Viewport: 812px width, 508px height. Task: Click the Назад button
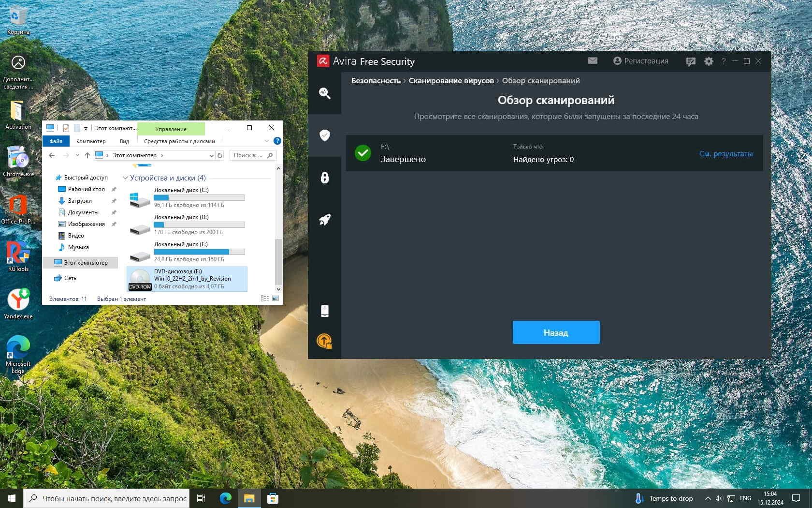556,332
